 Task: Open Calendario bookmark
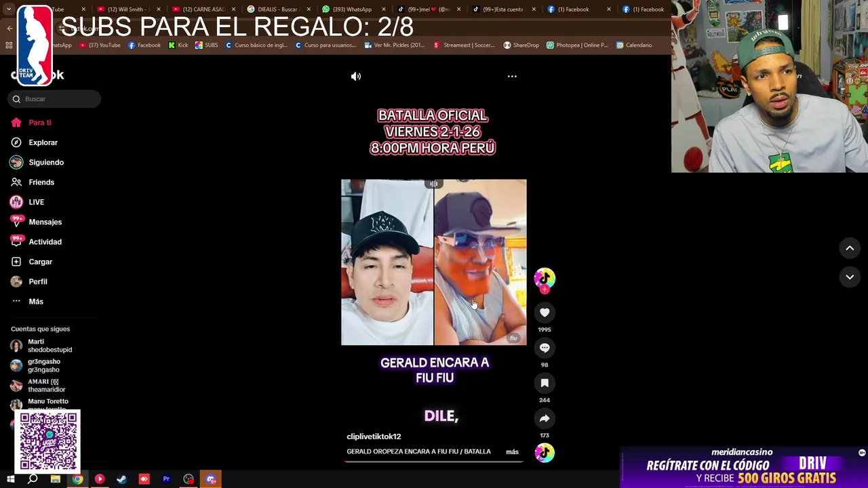click(634, 45)
